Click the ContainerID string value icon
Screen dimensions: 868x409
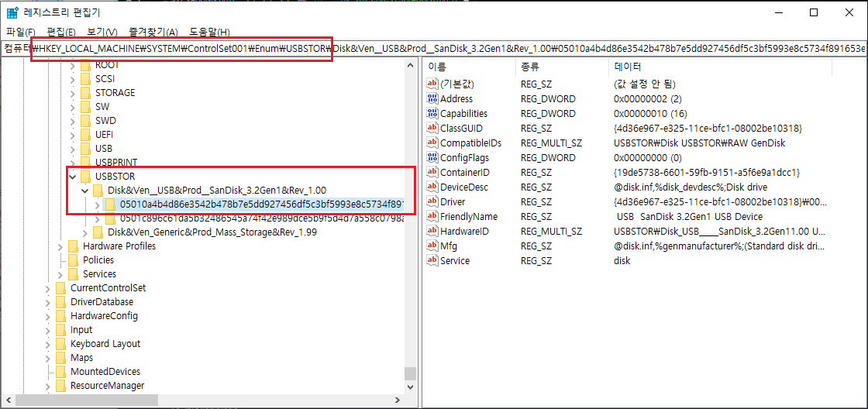[432, 172]
